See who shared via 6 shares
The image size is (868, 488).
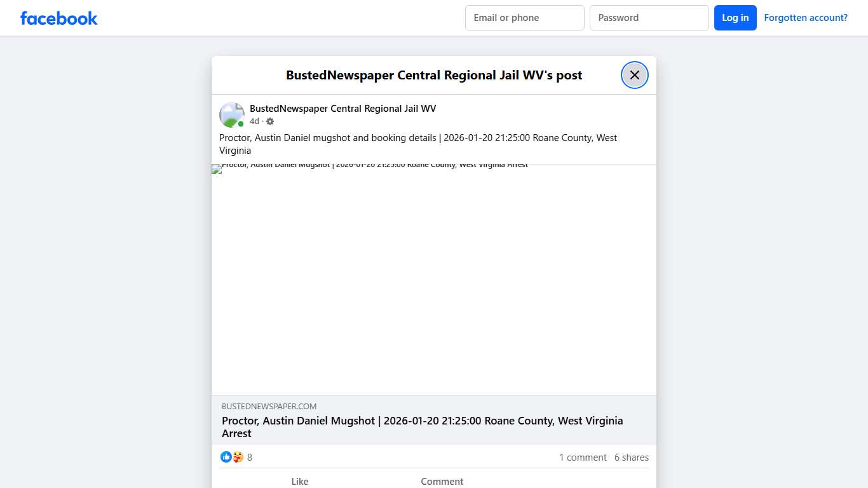point(631,457)
